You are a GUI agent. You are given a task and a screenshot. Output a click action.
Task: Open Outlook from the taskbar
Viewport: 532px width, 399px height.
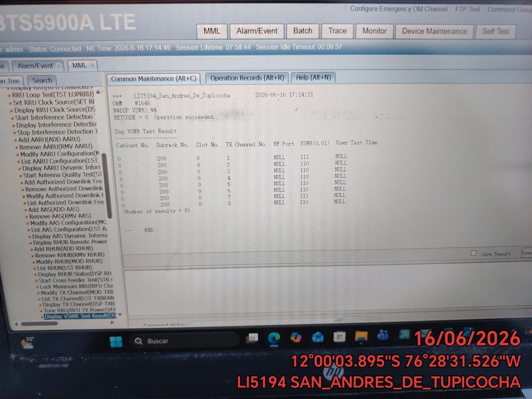click(x=318, y=337)
